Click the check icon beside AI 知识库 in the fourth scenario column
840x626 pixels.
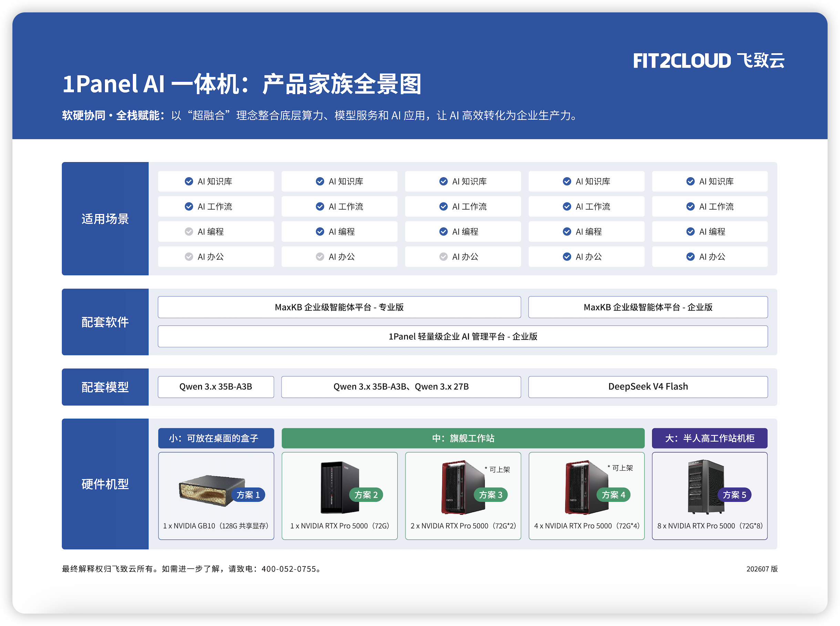567,181
